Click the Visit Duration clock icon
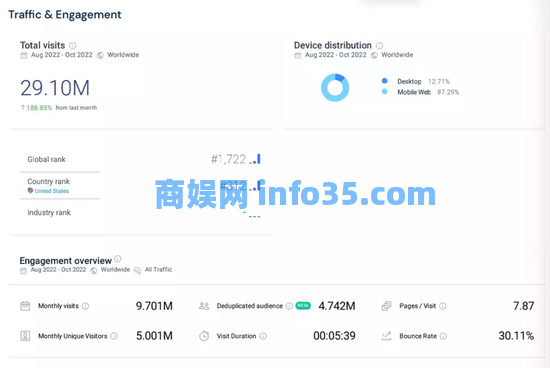Viewport: 550px width, 368px height. tap(204, 336)
